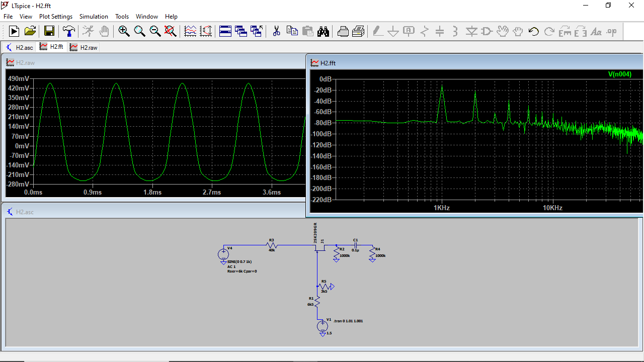Click the Mirror component icon

(x=581, y=31)
